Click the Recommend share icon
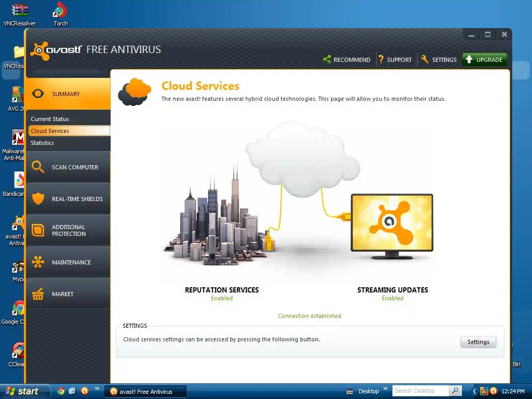 327,59
